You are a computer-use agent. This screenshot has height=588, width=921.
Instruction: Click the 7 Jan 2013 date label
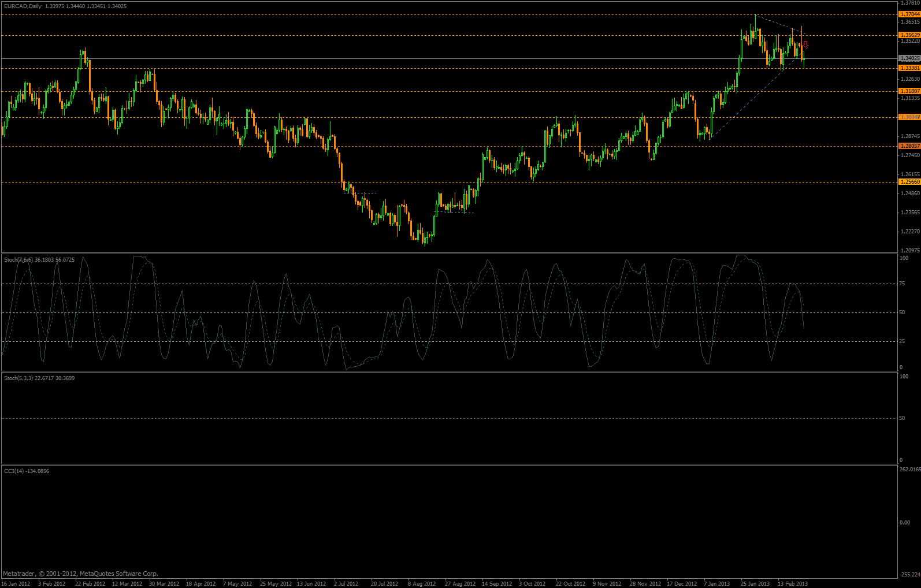tap(717, 583)
